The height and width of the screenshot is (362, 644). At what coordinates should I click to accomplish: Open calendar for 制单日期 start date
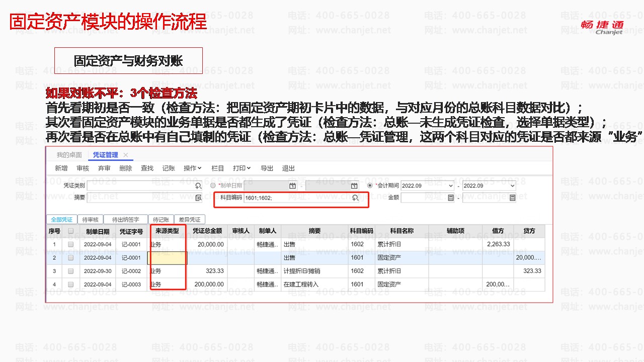pos(292,186)
